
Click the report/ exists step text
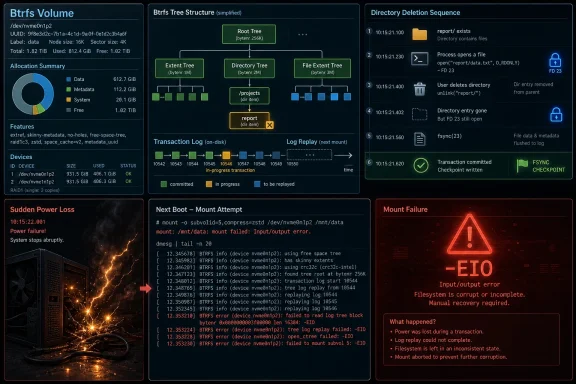(454, 31)
